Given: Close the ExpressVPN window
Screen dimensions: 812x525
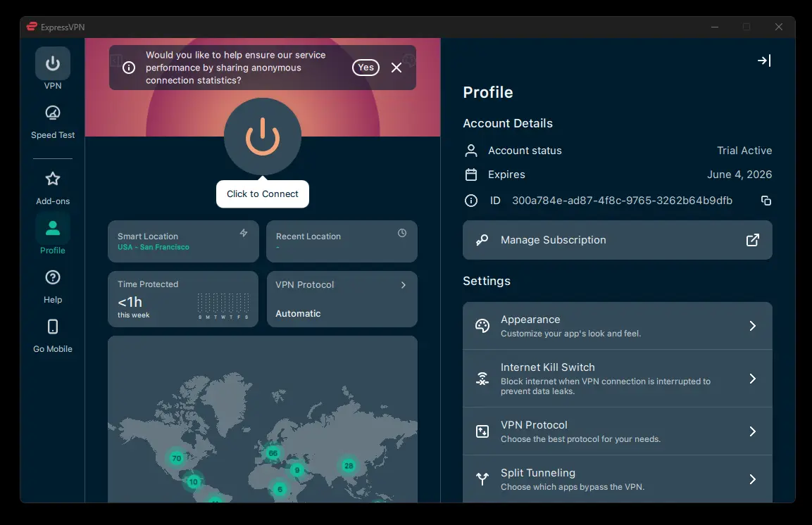Looking at the screenshot, I should (x=778, y=27).
